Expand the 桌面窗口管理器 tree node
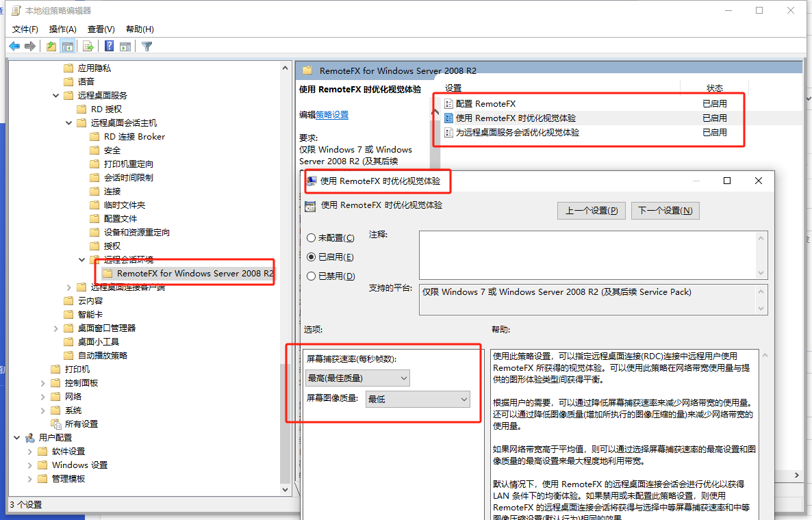 tap(55, 328)
